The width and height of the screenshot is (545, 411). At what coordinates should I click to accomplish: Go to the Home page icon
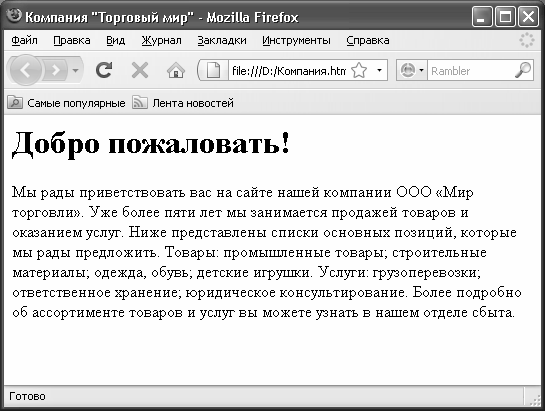[176, 71]
